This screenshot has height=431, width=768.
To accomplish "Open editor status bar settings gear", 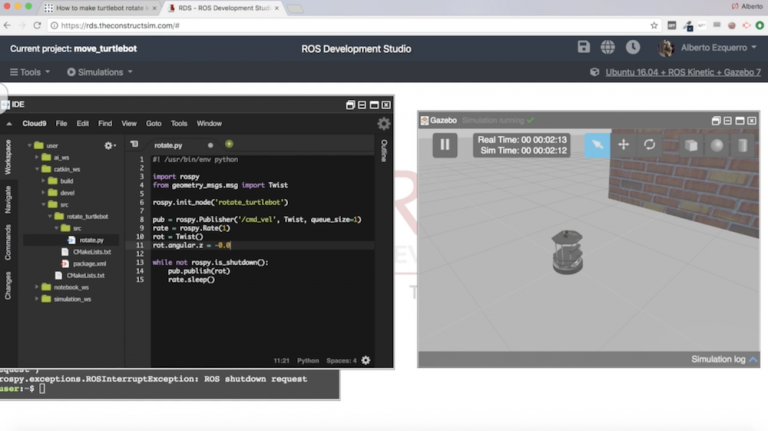I will tap(366, 360).
